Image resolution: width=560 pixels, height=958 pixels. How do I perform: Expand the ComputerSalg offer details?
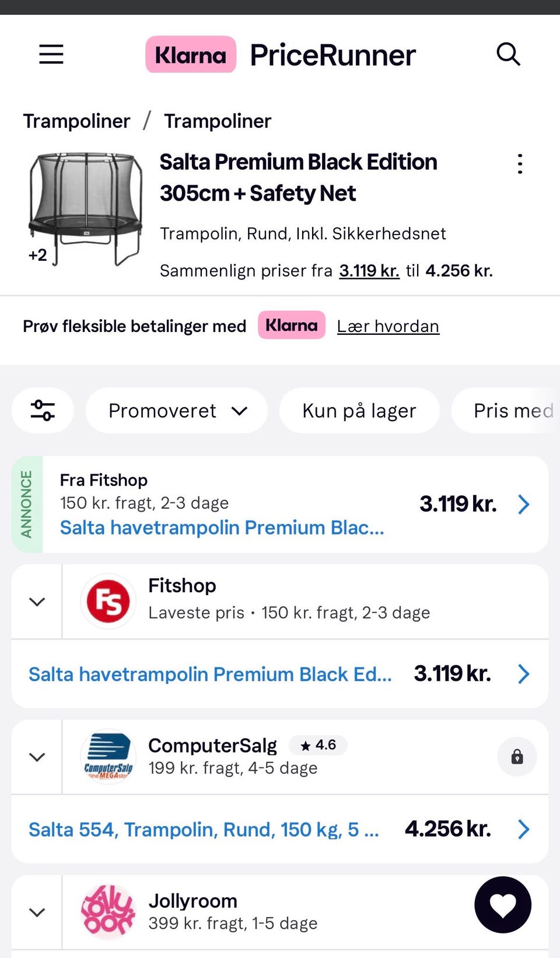click(x=37, y=757)
